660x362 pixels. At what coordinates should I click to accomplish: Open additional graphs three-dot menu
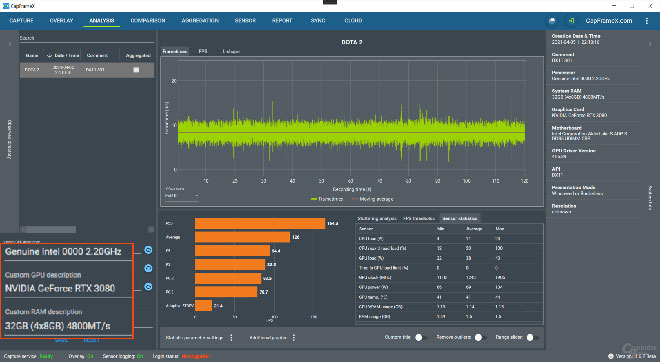tap(294, 338)
